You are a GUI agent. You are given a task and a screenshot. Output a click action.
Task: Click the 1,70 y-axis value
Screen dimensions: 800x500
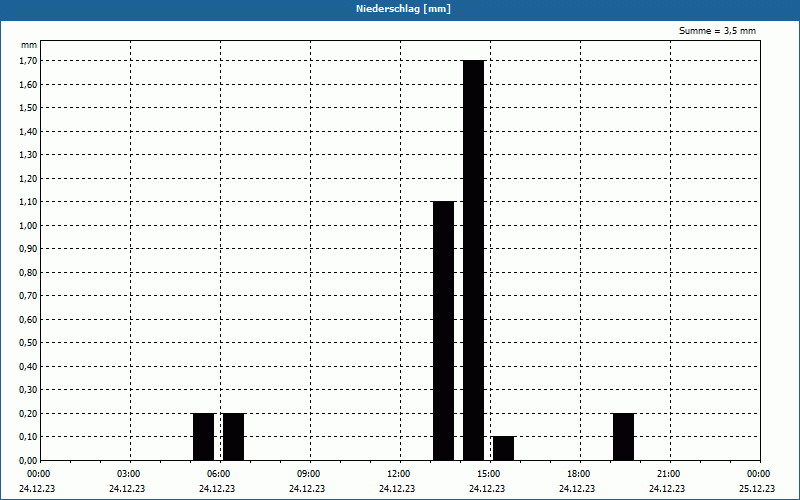click(x=28, y=61)
